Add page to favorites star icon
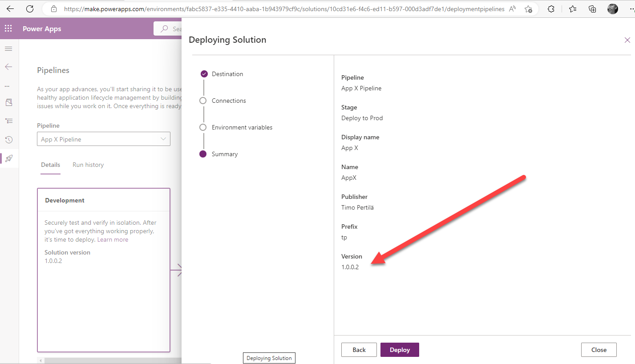Image resolution: width=635 pixels, height=364 pixels. tap(528, 8)
